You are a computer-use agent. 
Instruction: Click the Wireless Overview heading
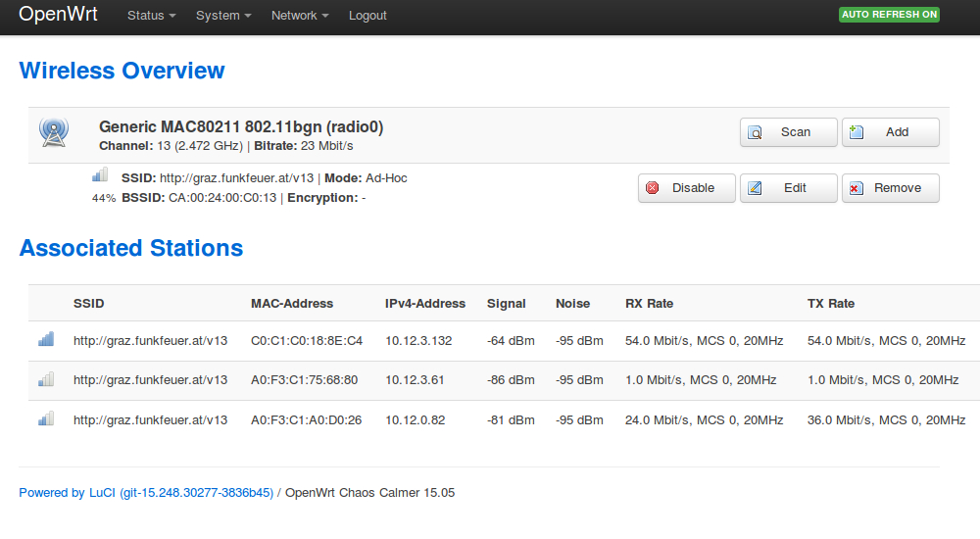click(x=122, y=71)
